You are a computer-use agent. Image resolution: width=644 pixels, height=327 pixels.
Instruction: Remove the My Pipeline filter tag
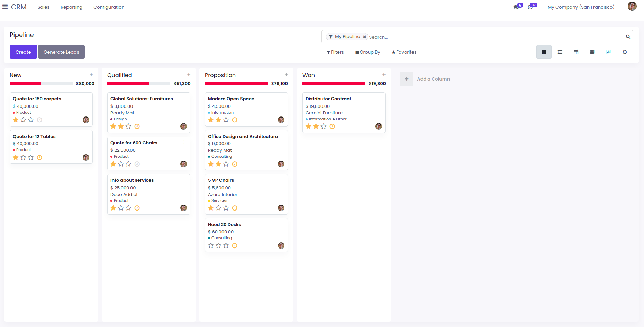coord(364,37)
